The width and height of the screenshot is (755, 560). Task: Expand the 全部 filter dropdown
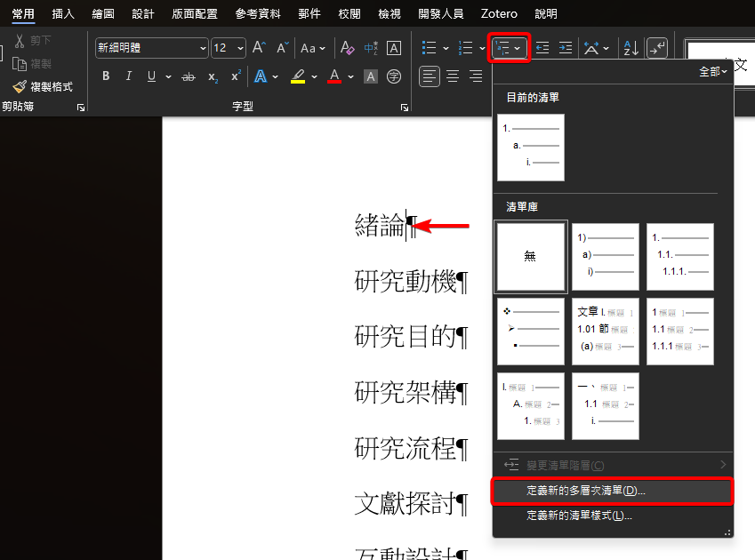(x=713, y=71)
